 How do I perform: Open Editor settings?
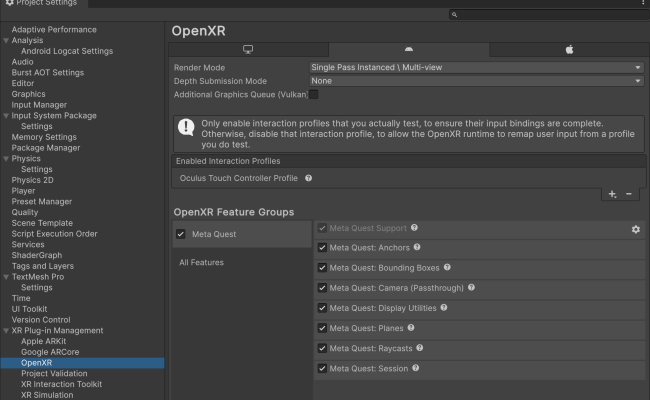pos(23,83)
